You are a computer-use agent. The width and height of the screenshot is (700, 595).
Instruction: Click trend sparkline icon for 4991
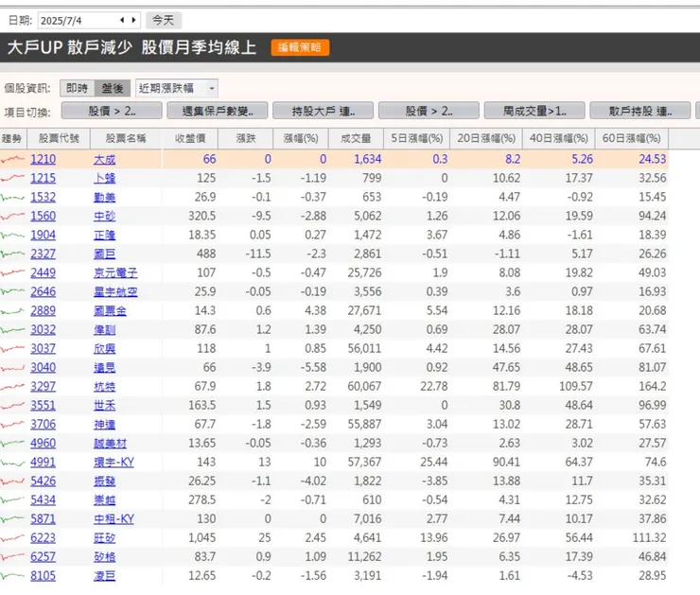tap(12, 462)
